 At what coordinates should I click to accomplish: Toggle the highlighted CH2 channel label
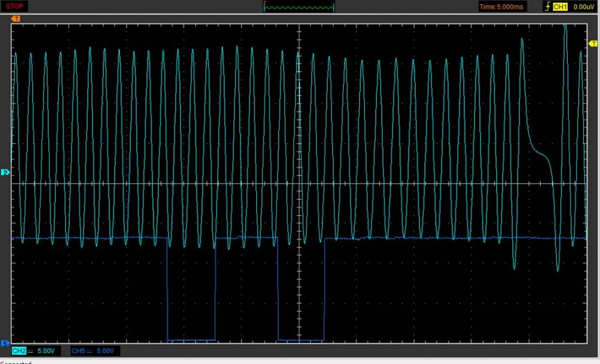pos(19,351)
